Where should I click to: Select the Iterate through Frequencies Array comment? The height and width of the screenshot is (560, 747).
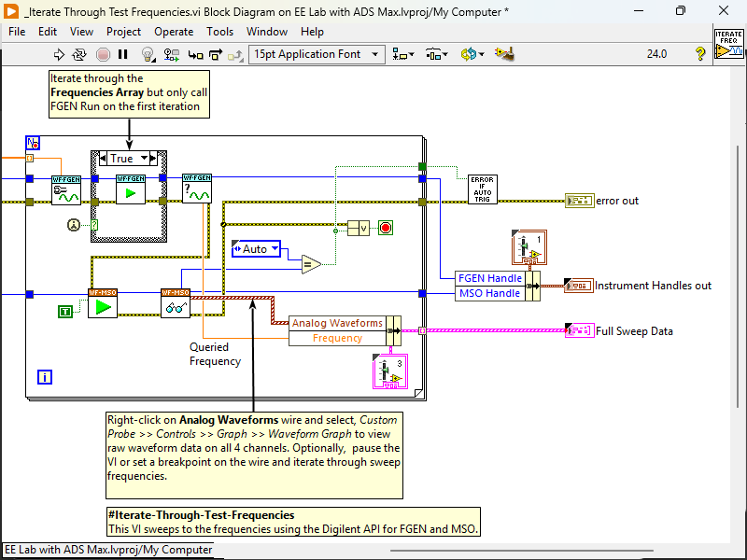pyautogui.click(x=129, y=94)
